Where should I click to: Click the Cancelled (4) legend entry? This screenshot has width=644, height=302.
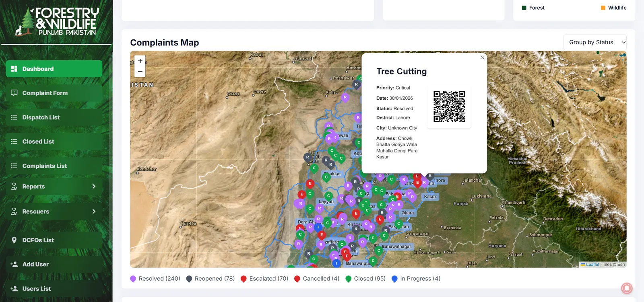[317, 279]
